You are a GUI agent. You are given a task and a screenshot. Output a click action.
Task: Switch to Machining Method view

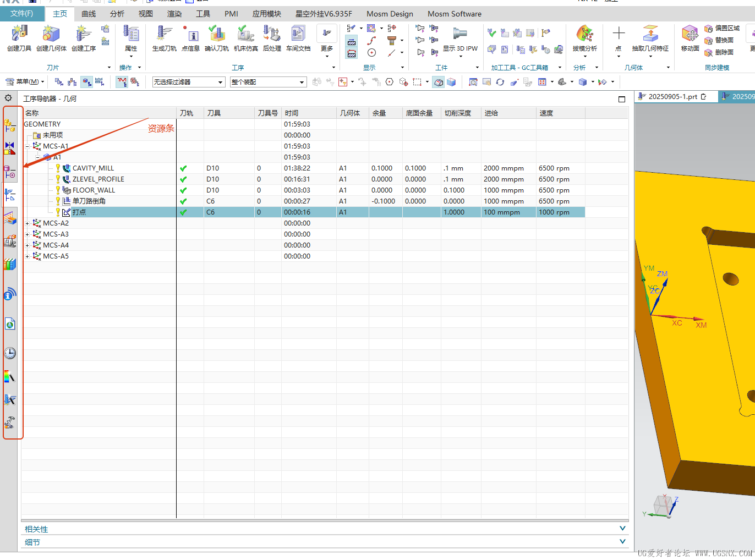coord(100,82)
